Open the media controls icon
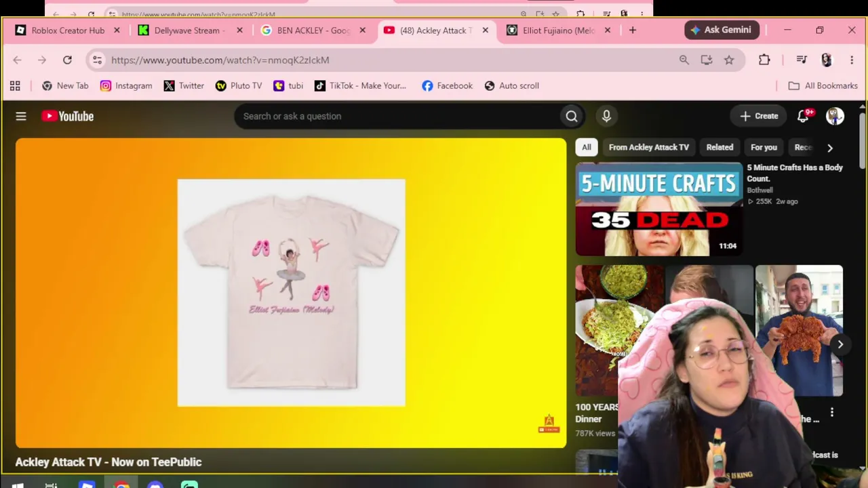 click(x=802, y=60)
